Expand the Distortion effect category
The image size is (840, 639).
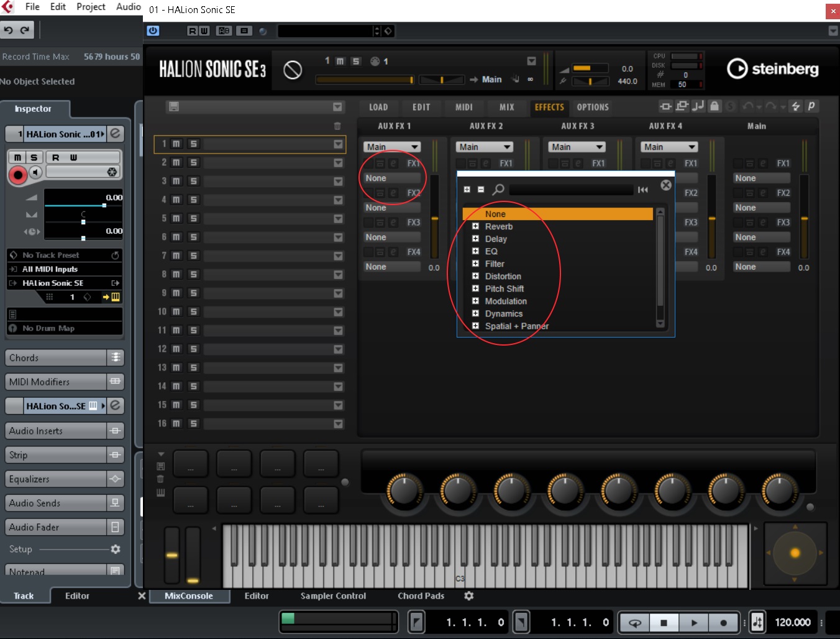click(475, 276)
